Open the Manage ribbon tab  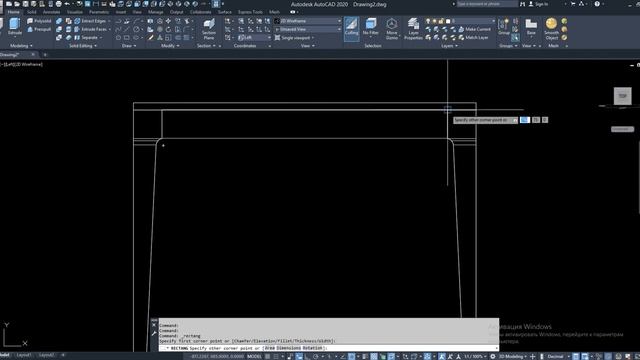tap(156, 12)
